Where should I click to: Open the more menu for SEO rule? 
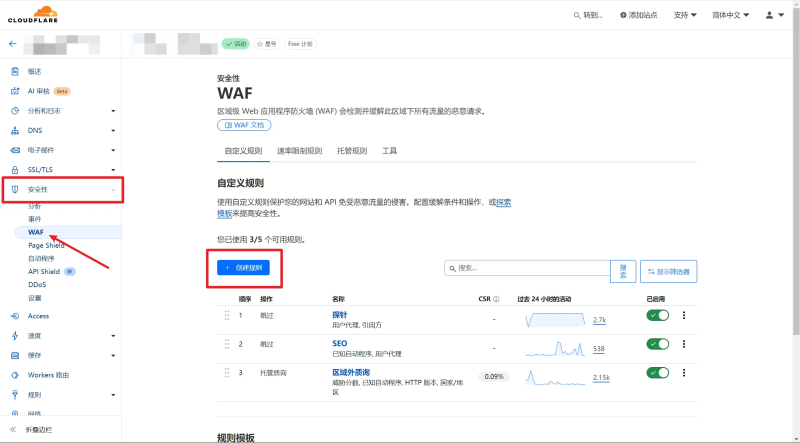[x=684, y=344]
